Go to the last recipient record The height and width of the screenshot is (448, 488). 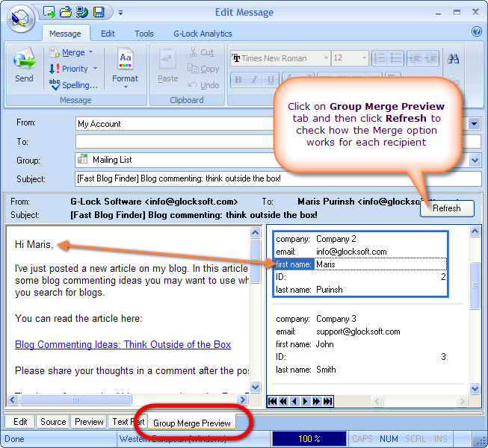[x=327, y=402]
